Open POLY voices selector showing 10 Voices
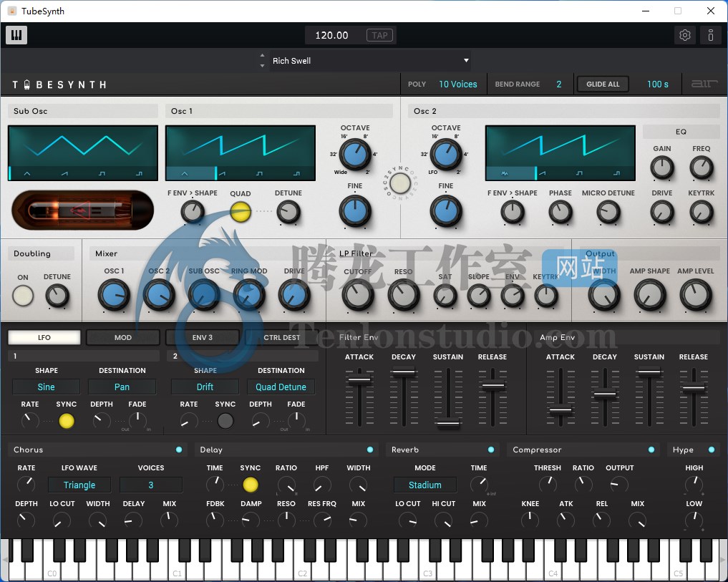The height and width of the screenshot is (582, 728). 458,84
